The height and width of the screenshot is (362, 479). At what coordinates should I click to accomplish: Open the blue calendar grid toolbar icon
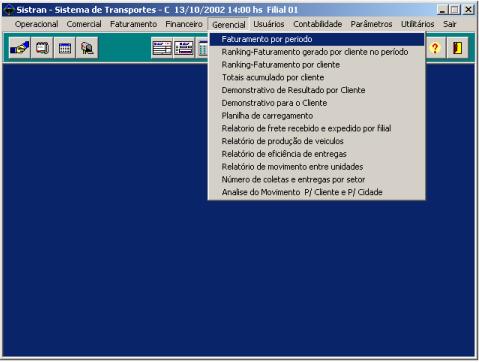[x=65, y=48]
